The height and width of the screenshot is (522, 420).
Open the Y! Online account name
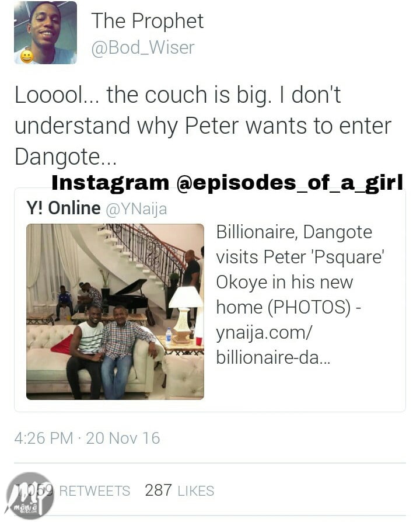[63, 208]
